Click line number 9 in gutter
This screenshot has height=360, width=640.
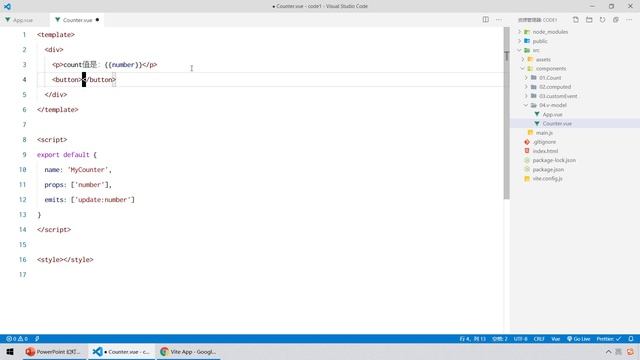(x=24, y=155)
